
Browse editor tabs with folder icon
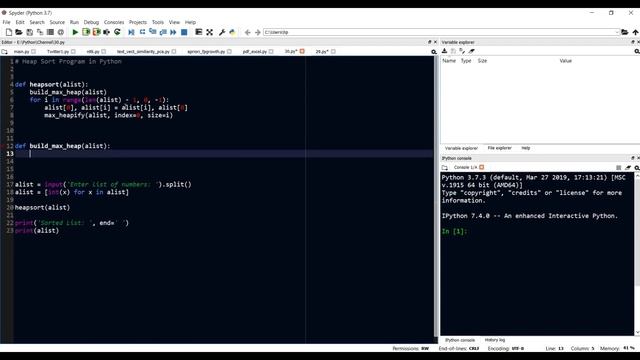point(4,52)
